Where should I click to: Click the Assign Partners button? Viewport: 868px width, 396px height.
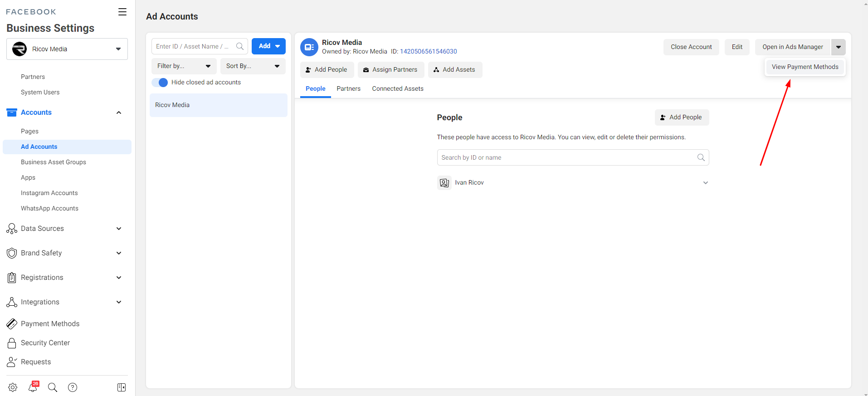[x=390, y=70]
